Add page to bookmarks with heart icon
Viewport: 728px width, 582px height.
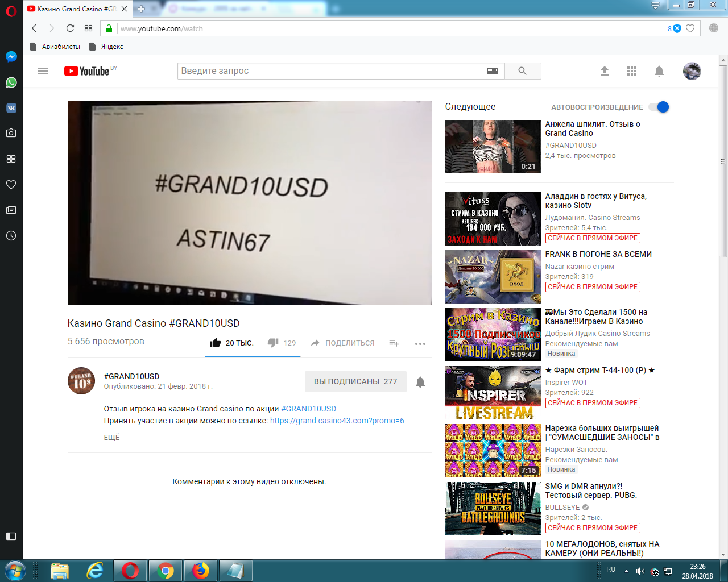pos(690,28)
